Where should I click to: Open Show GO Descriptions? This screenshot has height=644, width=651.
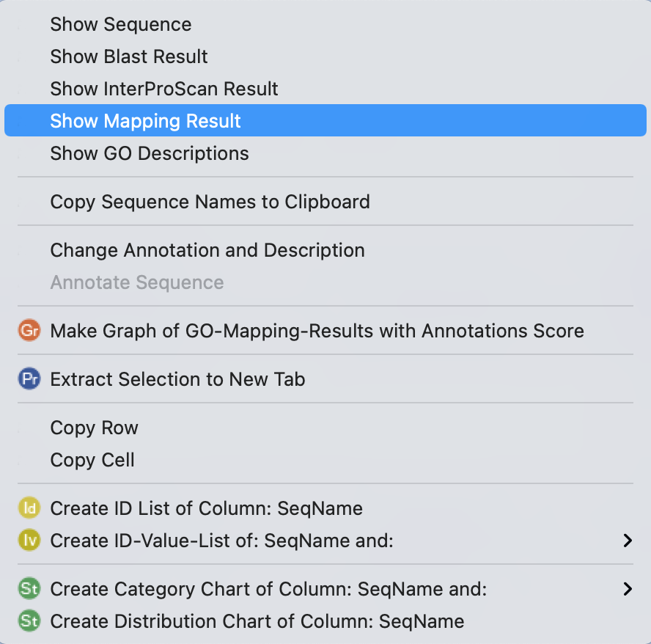(x=150, y=153)
